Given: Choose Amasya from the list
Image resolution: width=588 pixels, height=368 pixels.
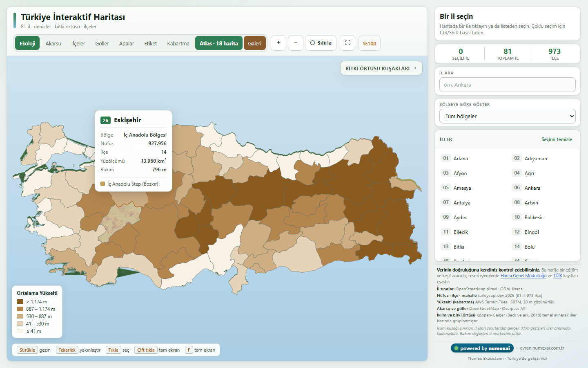Looking at the screenshot, I should pos(472,188).
